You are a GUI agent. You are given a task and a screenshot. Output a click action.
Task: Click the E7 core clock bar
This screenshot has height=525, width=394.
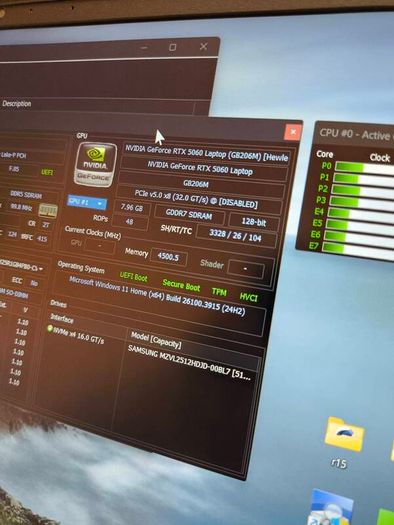coord(359,250)
